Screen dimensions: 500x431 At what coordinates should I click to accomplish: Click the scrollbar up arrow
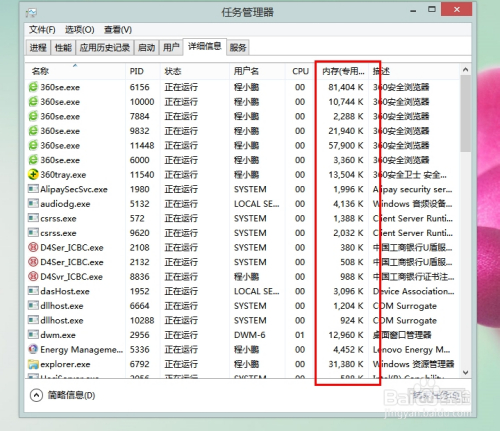click(466, 70)
